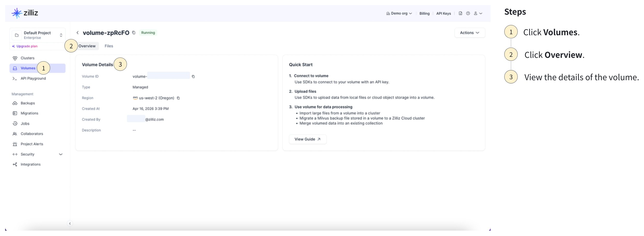Click "Merge volumed data" bullet

[x=341, y=123]
